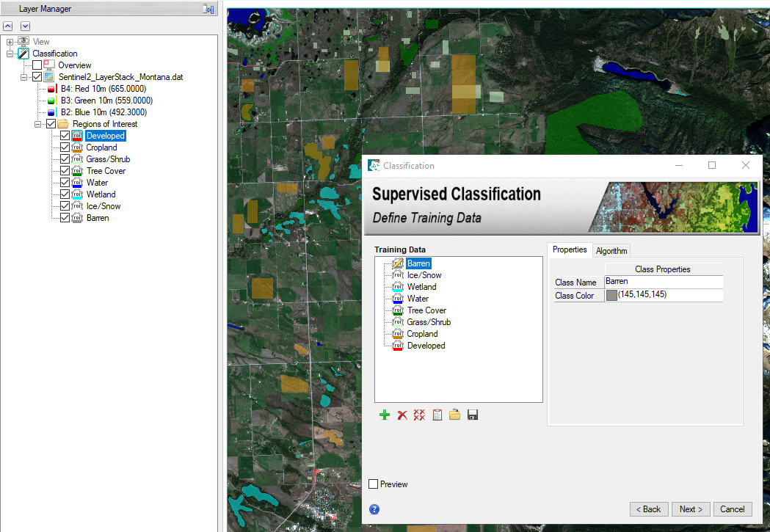Uncheck the Cropland ROI checkbox

(x=65, y=147)
